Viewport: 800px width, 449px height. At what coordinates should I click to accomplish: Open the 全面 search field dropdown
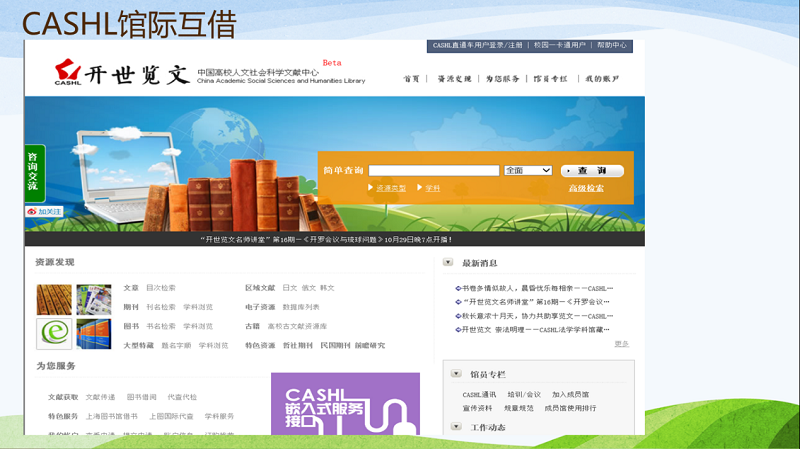click(528, 170)
